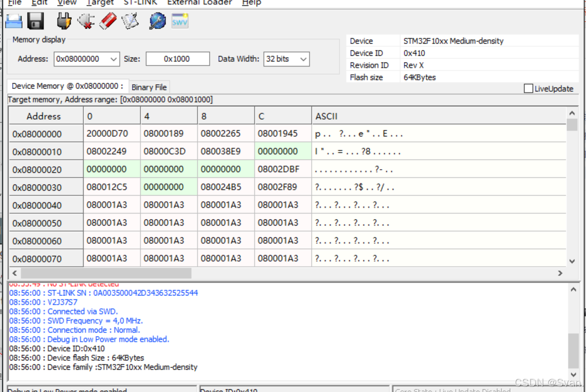Click Device ID value 0x410 in info panel
The height and width of the screenshot is (392, 586).
tap(414, 53)
